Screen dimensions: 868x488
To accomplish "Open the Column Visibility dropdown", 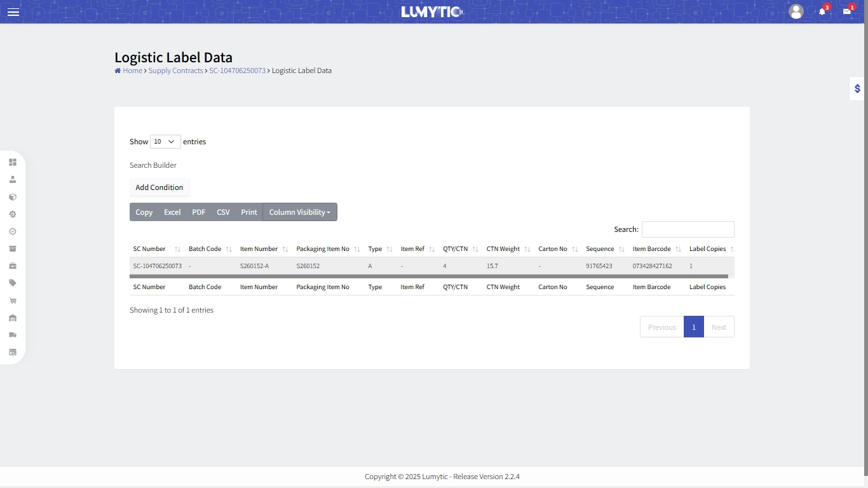I will pos(299,212).
